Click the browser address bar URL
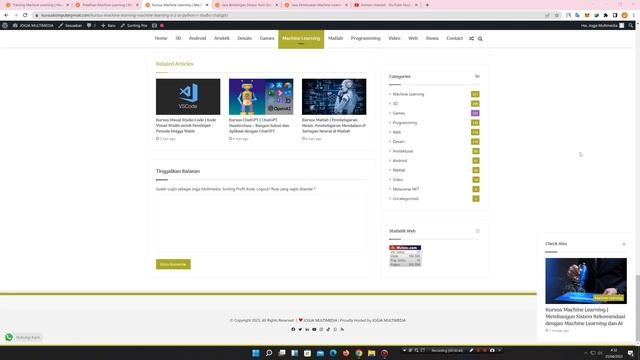Image resolution: width=640 pixels, height=360 pixels. pos(134,15)
